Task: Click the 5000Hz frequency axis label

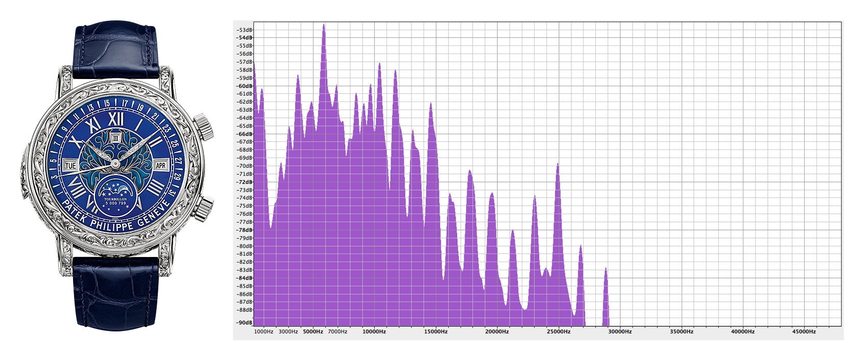Action: click(313, 331)
